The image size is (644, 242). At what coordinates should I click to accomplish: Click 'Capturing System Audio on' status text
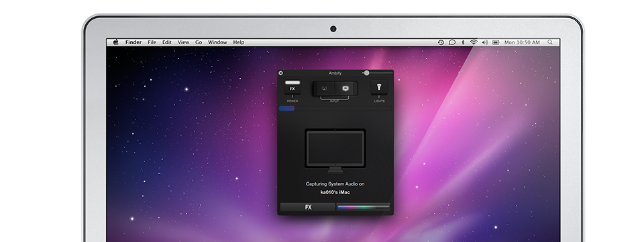[335, 184]
